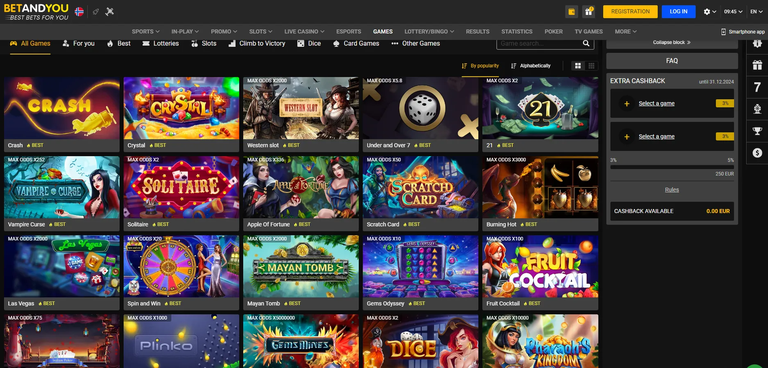Click the LOG IN button
The height and width of the screenshot is (368, 768).
click(x=678, y=12)
